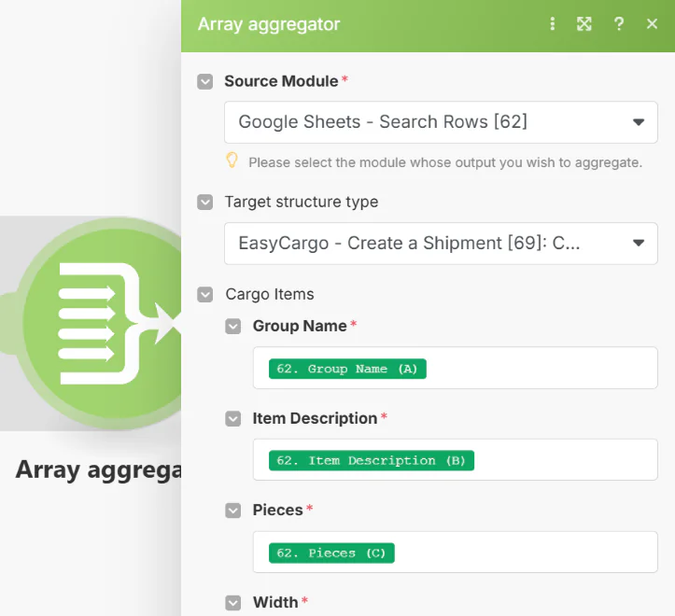Click inside the Pieces input field

pyautogui.click(x=455, y=552)
